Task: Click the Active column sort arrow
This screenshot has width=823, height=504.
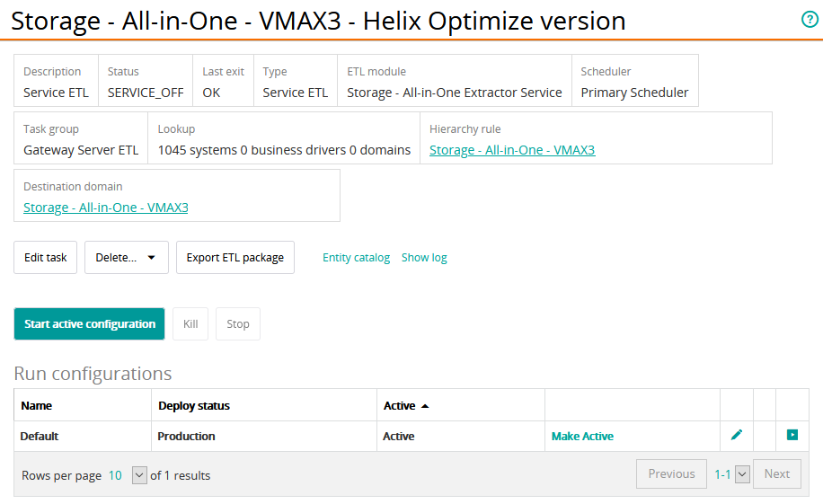Action: point(425,406)
